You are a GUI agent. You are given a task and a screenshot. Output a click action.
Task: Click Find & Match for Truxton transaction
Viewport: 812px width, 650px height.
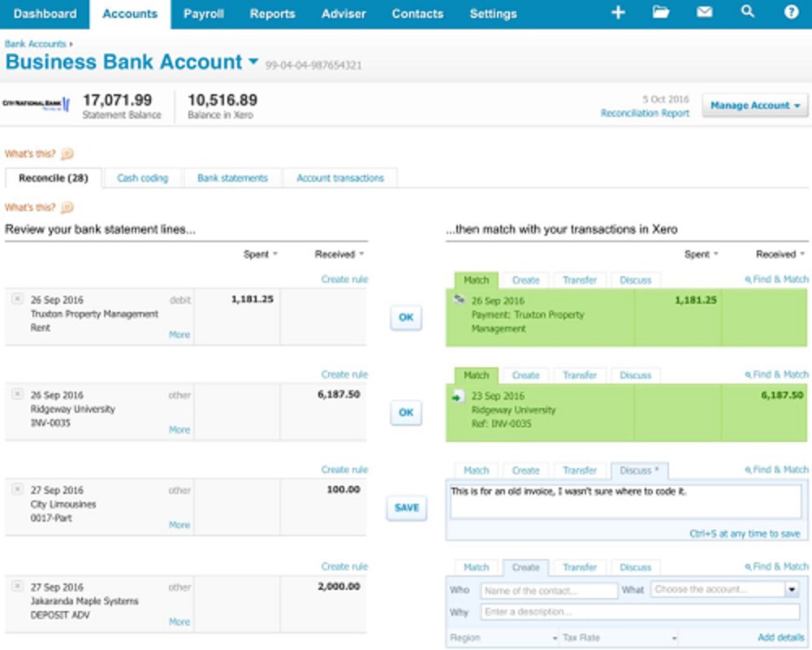777,279
